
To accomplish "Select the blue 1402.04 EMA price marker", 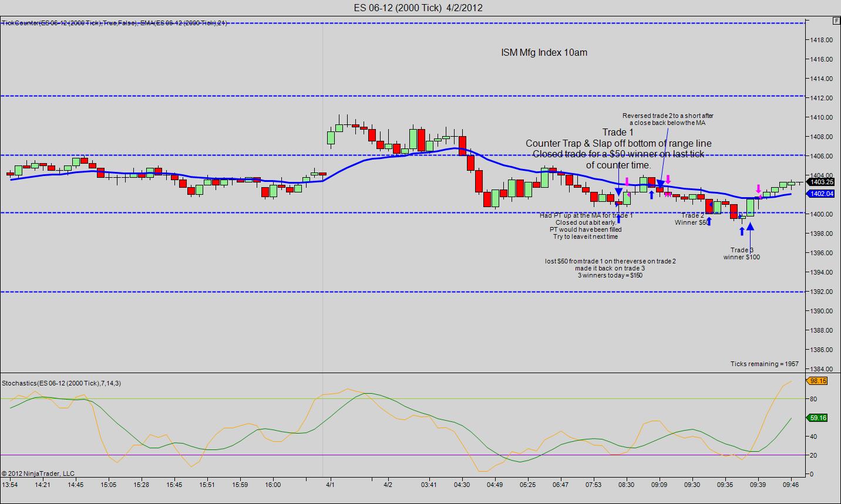I will 821,194.
